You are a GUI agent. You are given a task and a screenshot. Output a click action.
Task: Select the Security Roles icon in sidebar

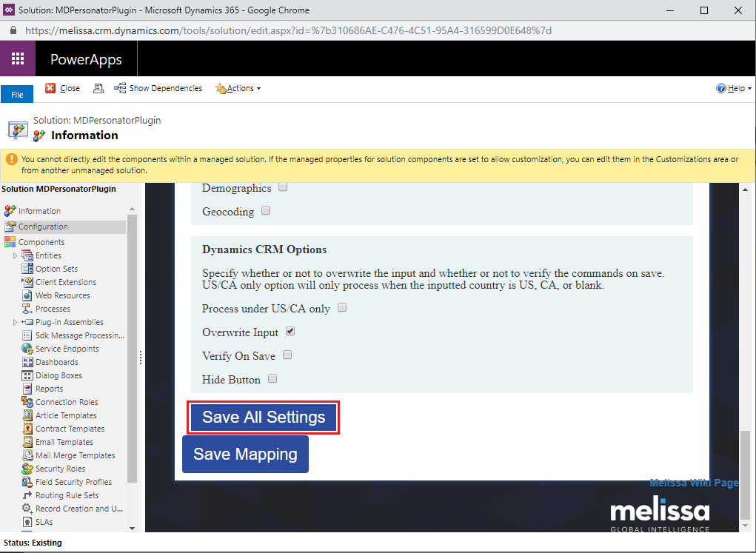point(27,469)
